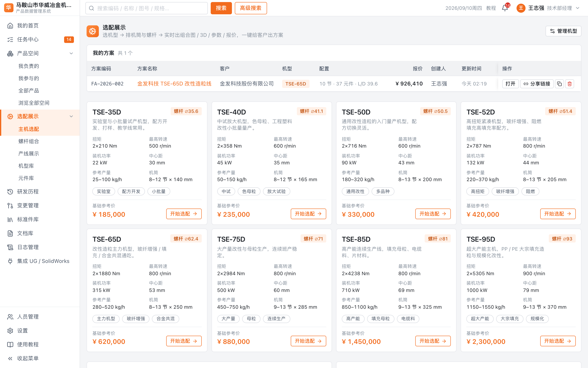Viewport: 588px width, 368px height.
Task: Click the 教程 link in header
Action: click(491, 8)
